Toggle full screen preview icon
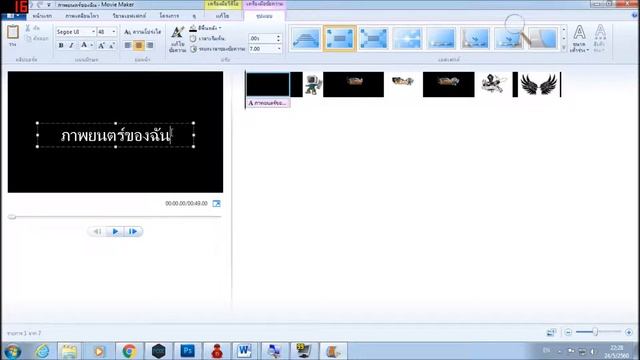 [x=216, y=203]
